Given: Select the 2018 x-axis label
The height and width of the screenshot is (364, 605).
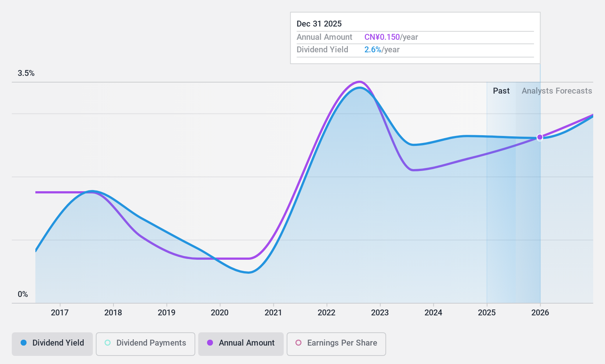Looking at the screenshot, I should (x=113, y=312).
